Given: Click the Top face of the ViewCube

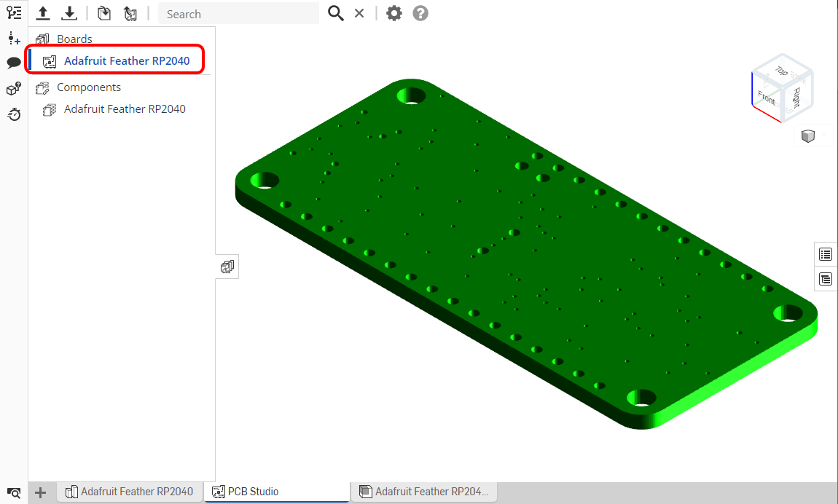Looking at the screenshot, I should (x=782, y=71).
